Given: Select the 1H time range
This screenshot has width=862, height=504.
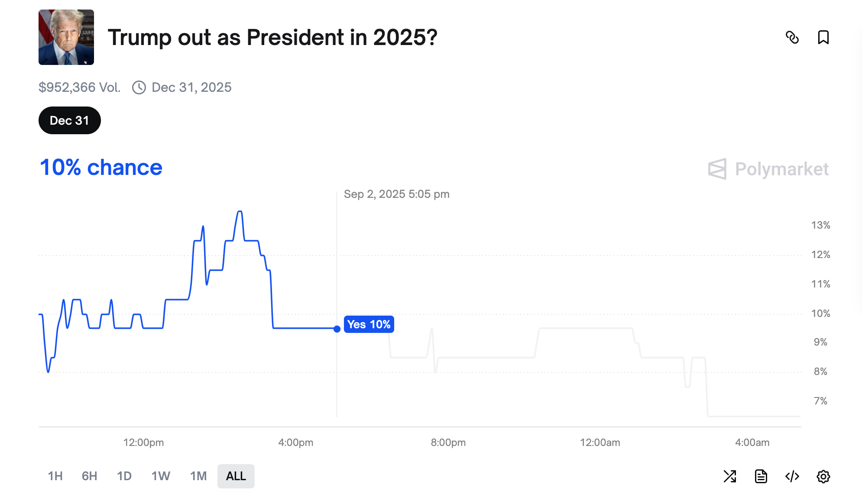Looking at the screenshot, I should click(x=55, y=475).
